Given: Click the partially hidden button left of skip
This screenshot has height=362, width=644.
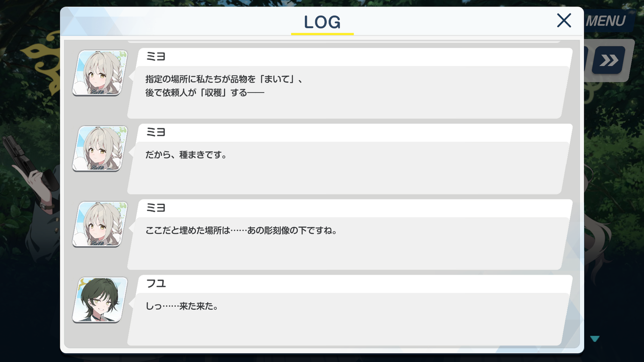Looking at the screenshot, I should tap(587, 61).
